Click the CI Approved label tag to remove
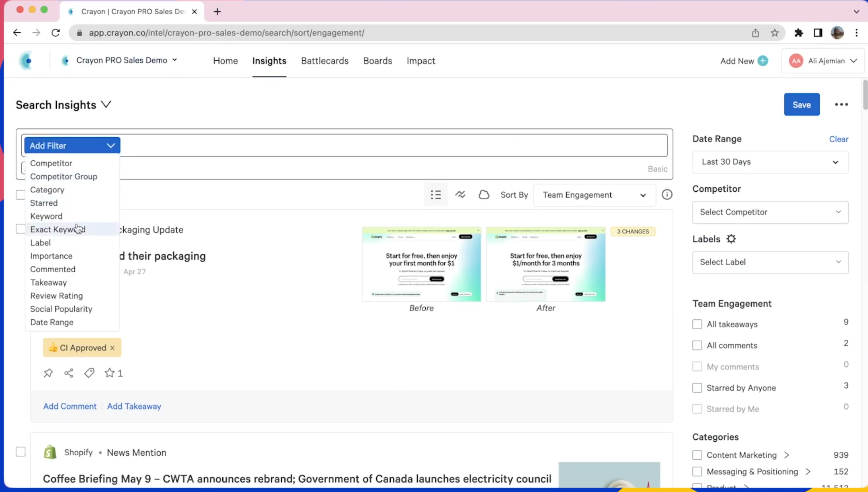The width and height of the screenshot is (868, 492). pos(112,347)
